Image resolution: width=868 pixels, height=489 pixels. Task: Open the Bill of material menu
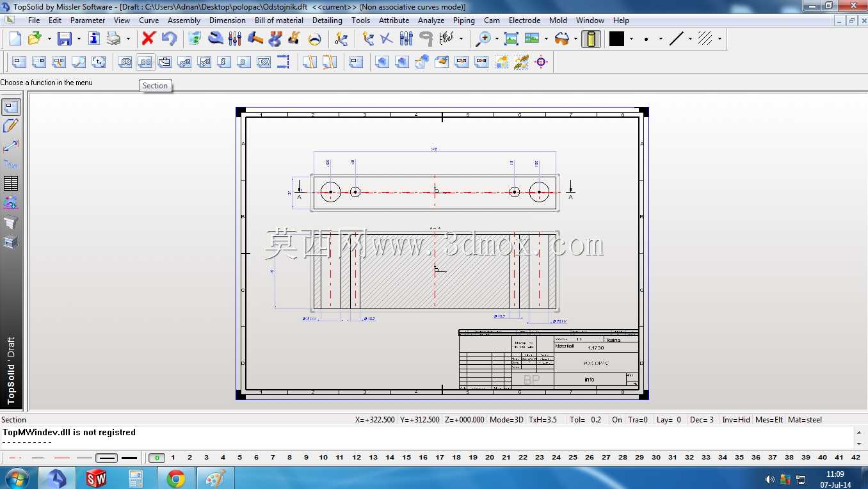click(279, 20)
